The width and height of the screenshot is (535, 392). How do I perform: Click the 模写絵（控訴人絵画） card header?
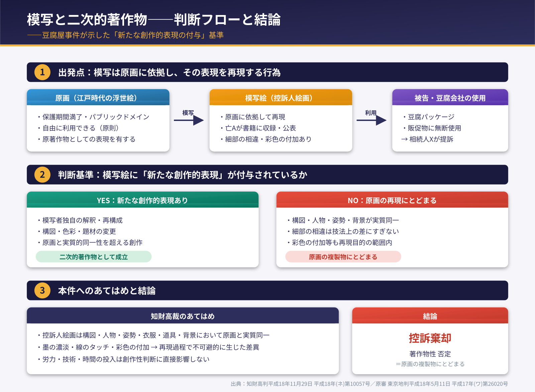[281, 97]
